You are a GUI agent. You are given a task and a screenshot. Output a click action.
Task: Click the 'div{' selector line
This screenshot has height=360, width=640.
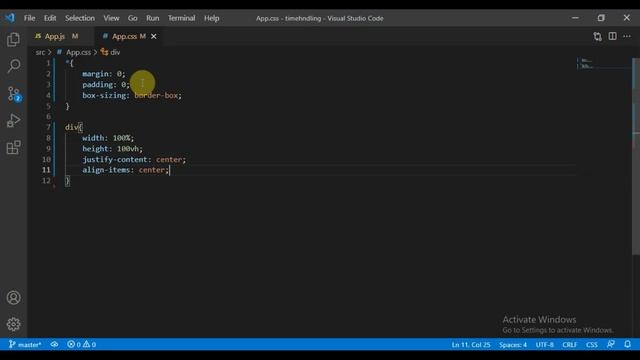coord(73,127)
